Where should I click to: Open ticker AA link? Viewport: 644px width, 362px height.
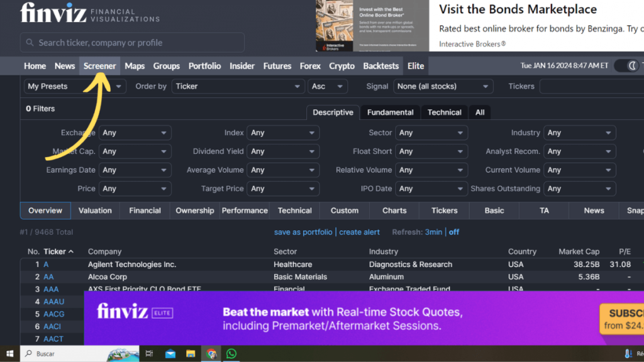(48, 277)
